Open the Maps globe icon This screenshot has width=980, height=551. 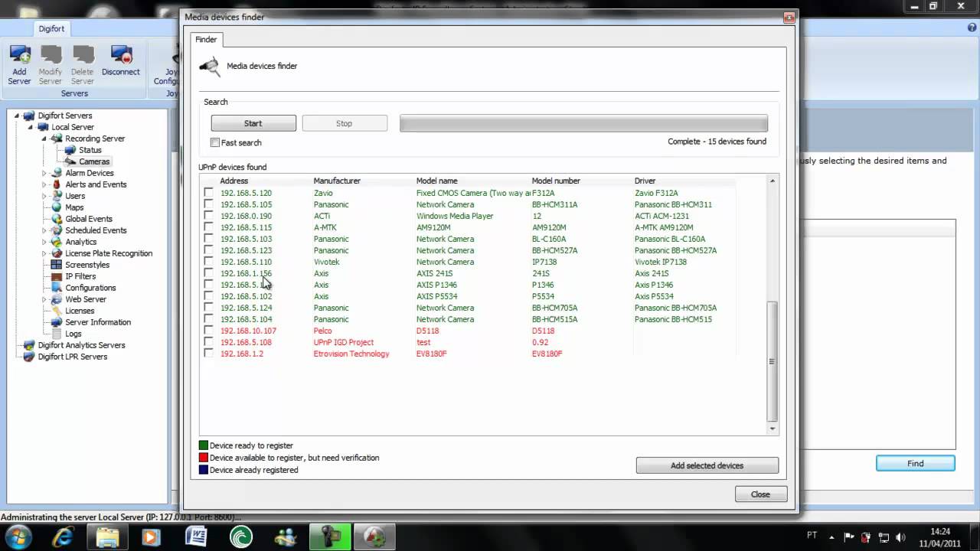(57, 207)
